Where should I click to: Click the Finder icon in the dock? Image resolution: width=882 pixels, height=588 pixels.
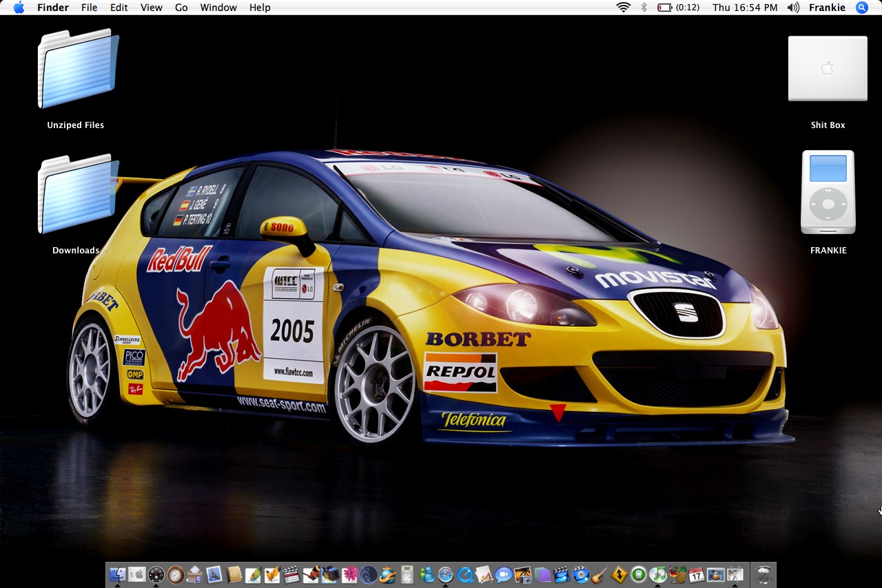pyautogui.click(x=118, y=574)
